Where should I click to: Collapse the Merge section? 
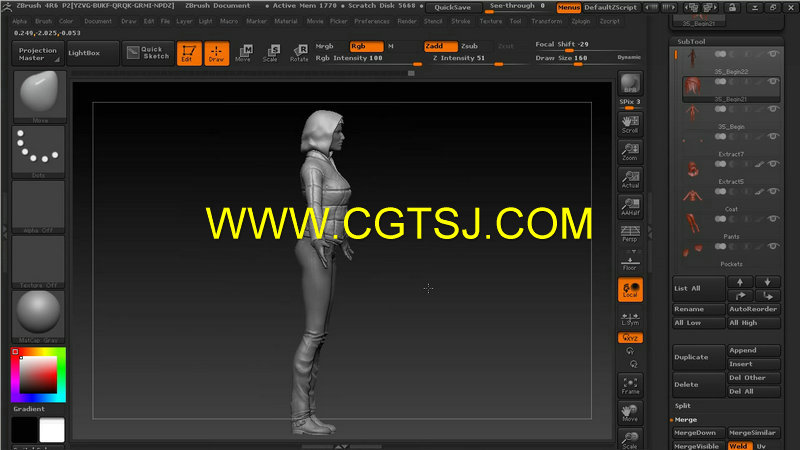[x=686, y=420]
